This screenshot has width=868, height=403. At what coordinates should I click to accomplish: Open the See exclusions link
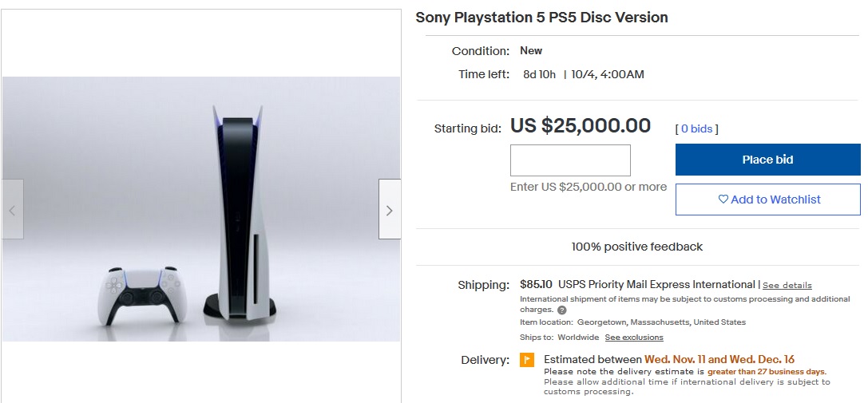click(x=633, y=338)
